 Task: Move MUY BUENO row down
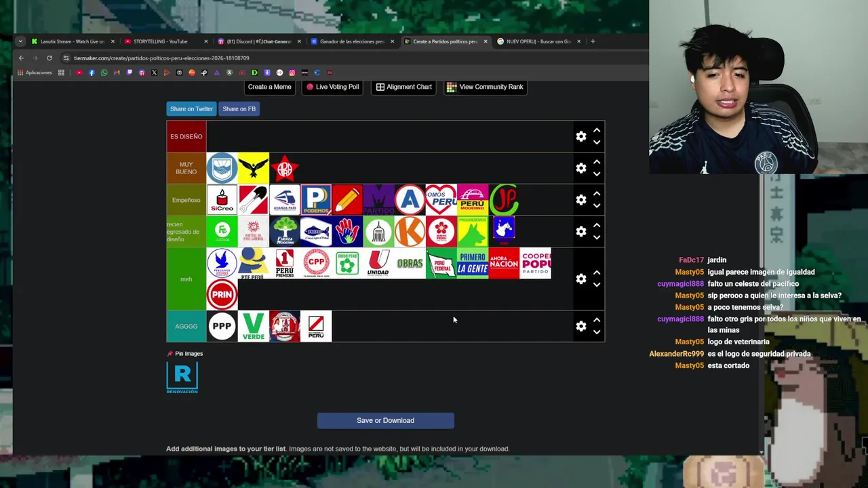click(x=597, y=174)
